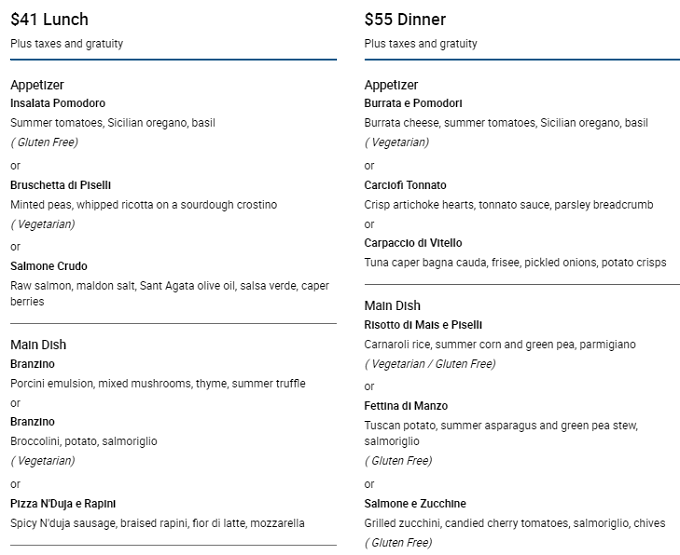Click the $41 Lunch heading
Image resolution: width=680 pixels, height=555 pixels.
point(49,20)
